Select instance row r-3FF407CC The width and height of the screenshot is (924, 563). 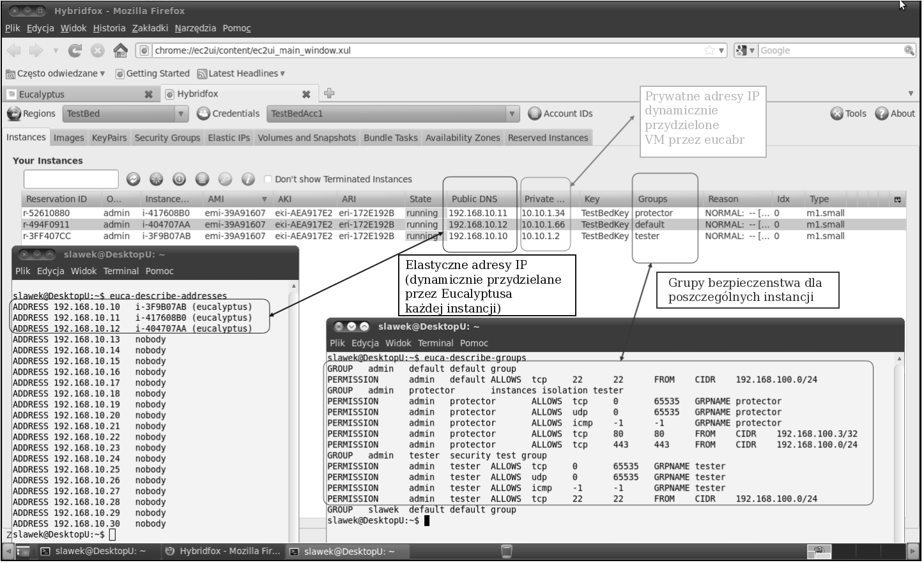463,236
